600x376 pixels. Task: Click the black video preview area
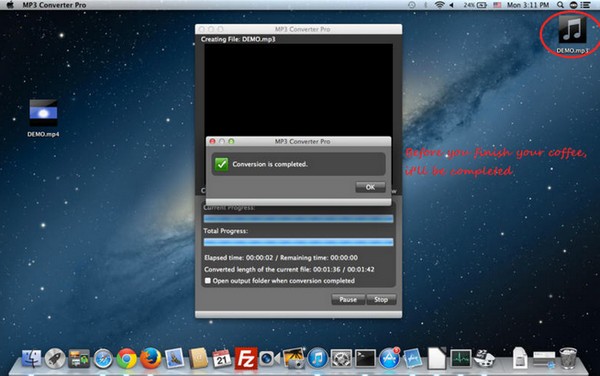tap(298, 90)
